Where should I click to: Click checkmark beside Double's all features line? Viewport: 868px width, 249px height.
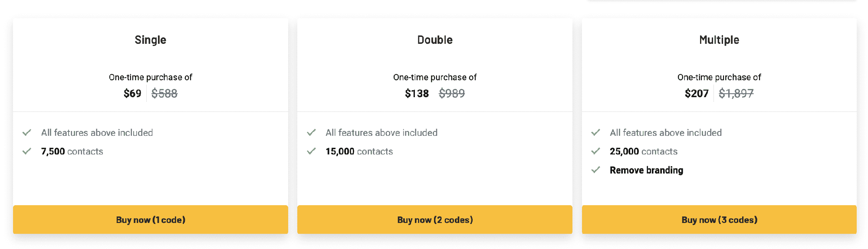pyautogui.click(x=311, y=133)
